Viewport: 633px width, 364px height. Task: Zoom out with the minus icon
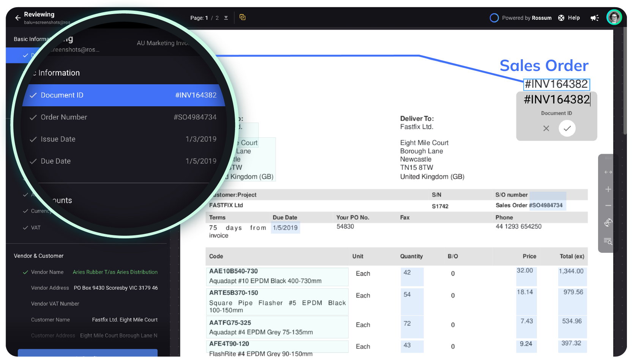click(x=608, y=206)
